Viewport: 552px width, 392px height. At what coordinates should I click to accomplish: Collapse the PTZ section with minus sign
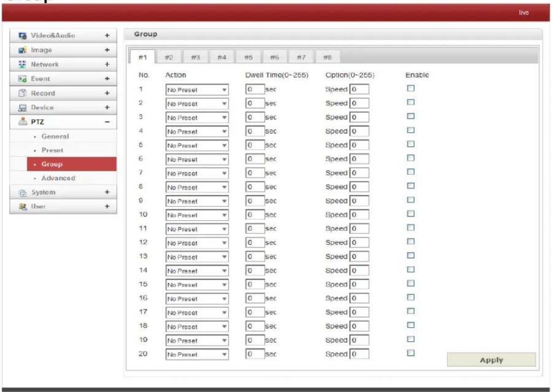[107, 122]
